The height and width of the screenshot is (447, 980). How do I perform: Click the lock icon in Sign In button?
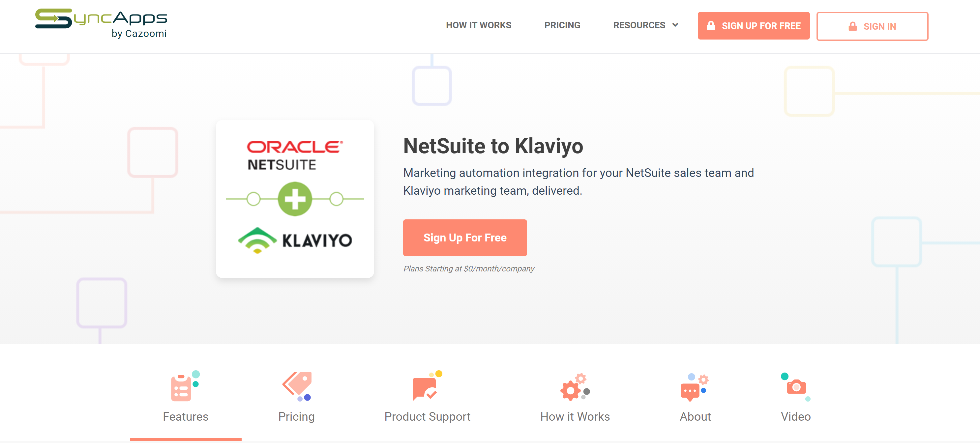(852, 26)
